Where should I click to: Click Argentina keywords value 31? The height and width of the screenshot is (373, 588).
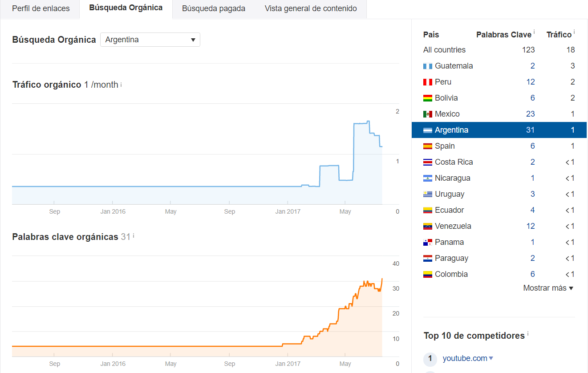tap(530, 130)
